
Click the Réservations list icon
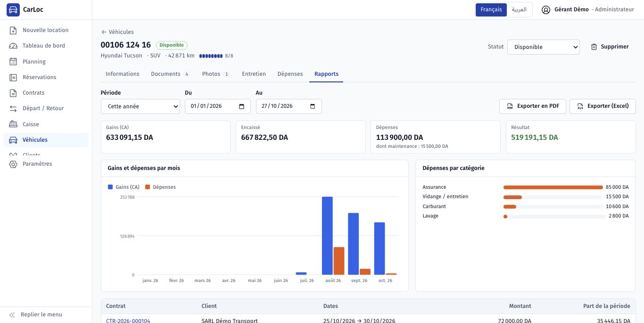coord(13,77)
